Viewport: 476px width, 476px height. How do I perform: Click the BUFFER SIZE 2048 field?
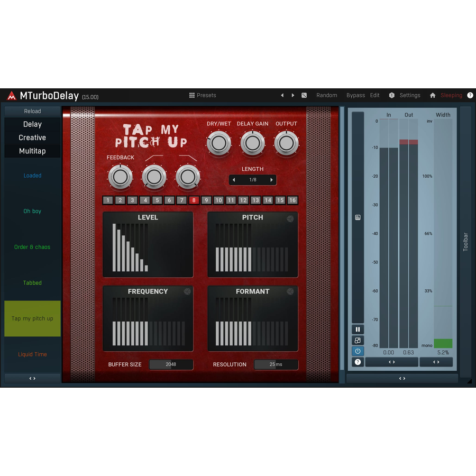tap(171, 364)
